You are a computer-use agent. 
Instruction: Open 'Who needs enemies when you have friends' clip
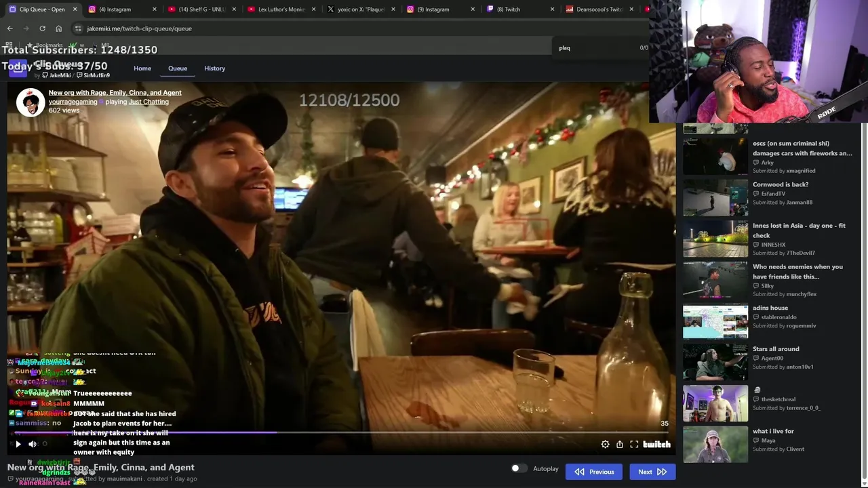pyautogui.click(x=797, y=272)
